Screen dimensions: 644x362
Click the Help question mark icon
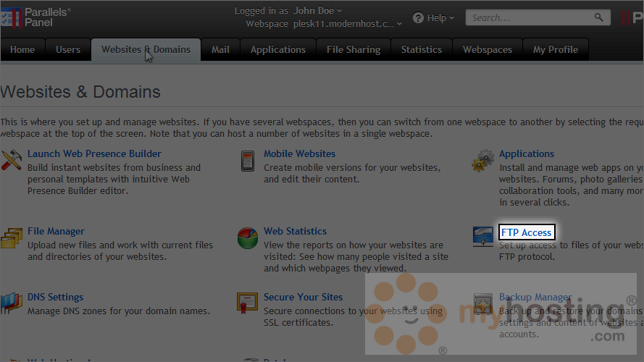coord(418,18)
